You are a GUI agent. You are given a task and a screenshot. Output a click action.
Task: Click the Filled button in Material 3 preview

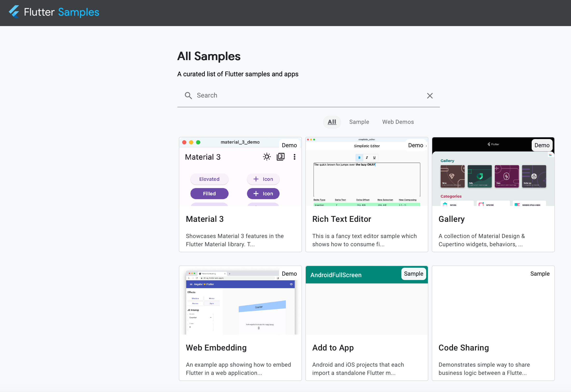[x=209, y=193]
